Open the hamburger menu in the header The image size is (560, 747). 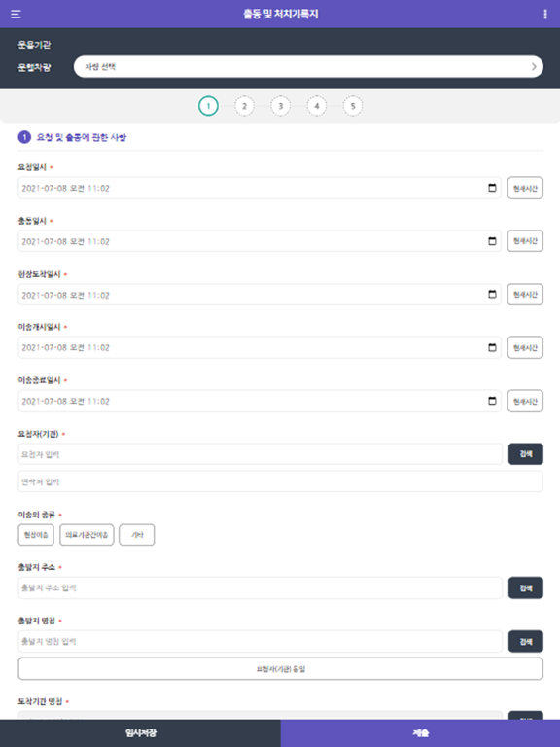coord(16,15)
